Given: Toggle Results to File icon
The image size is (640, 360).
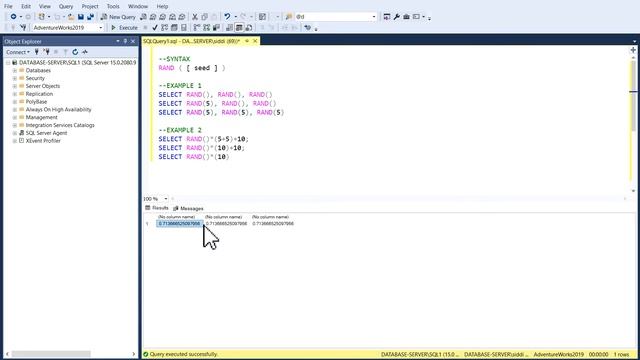Looking at the screenshot, I should 249,28.
